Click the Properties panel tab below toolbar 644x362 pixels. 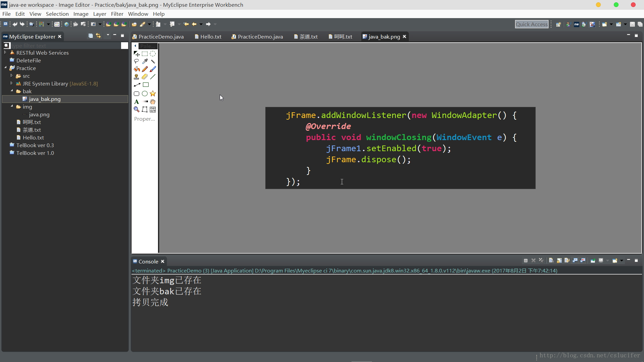click(145, 119)
